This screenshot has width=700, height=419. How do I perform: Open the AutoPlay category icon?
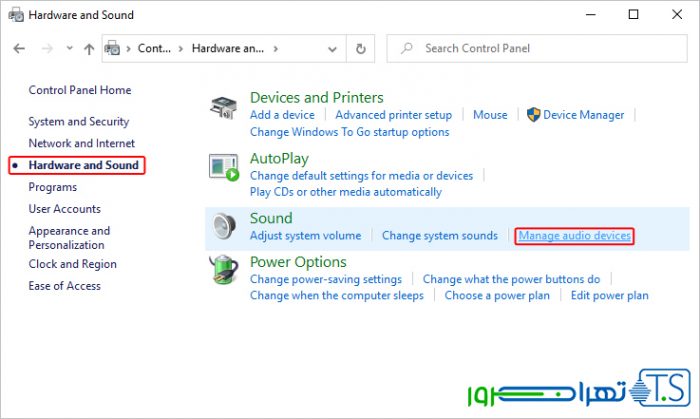(223, 168)
